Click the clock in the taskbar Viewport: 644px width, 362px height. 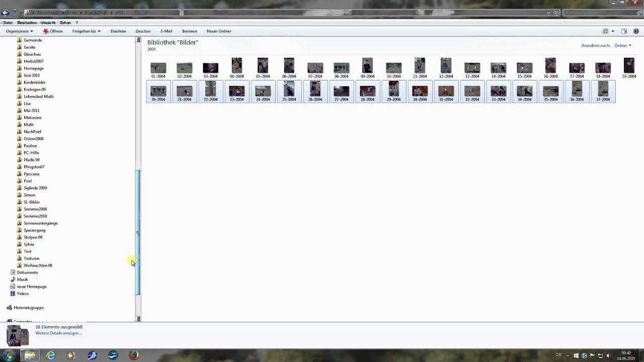pyautogui.click(x=626, y=355)
